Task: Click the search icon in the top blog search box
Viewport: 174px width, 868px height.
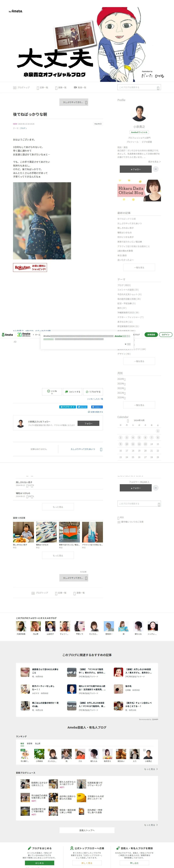Action: [x=158, y=88]
